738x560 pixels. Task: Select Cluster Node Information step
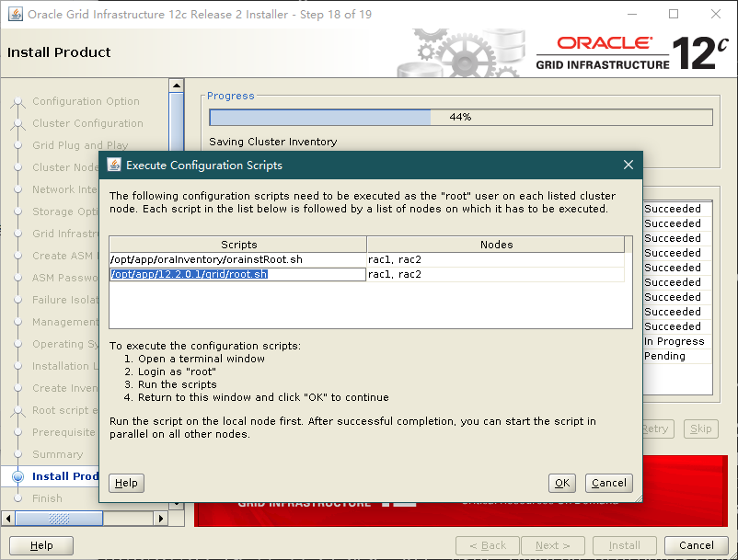point(65,167)
